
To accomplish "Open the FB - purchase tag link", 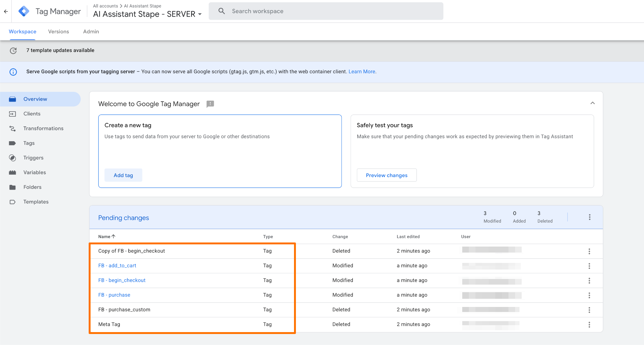I will point(114,295).
